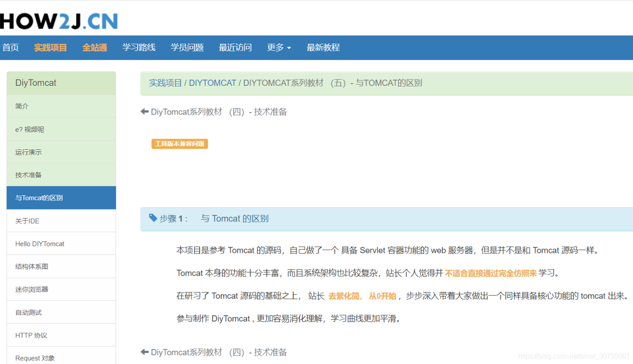Select 结构体系图 in the sidebar
The image size is (633, 364).
pyautogui.click(x=61, y=266)
